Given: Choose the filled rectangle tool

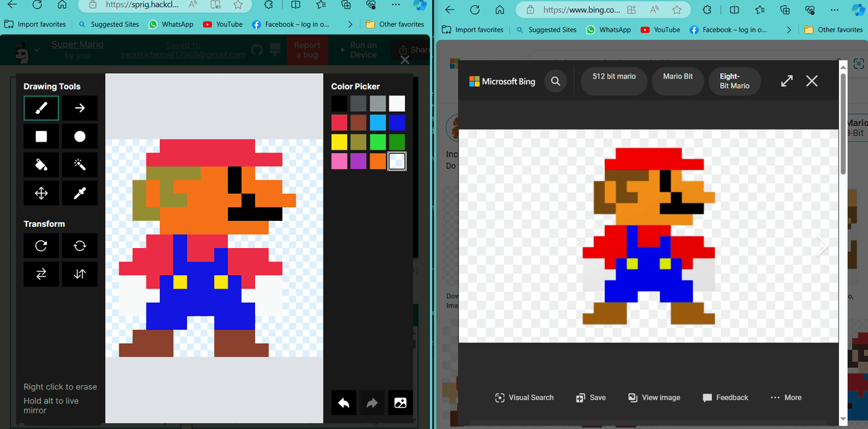Looking at the screenshot, I should pos(41,136).
